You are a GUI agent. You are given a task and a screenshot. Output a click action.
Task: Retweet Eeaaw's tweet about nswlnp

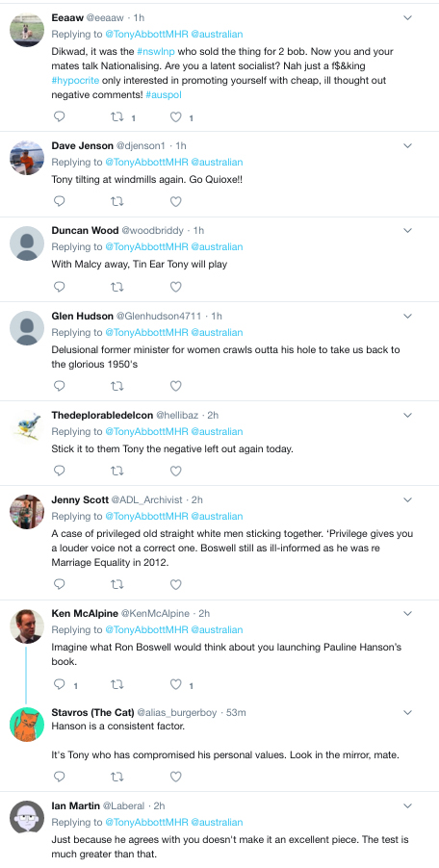(x=116, y=116)
